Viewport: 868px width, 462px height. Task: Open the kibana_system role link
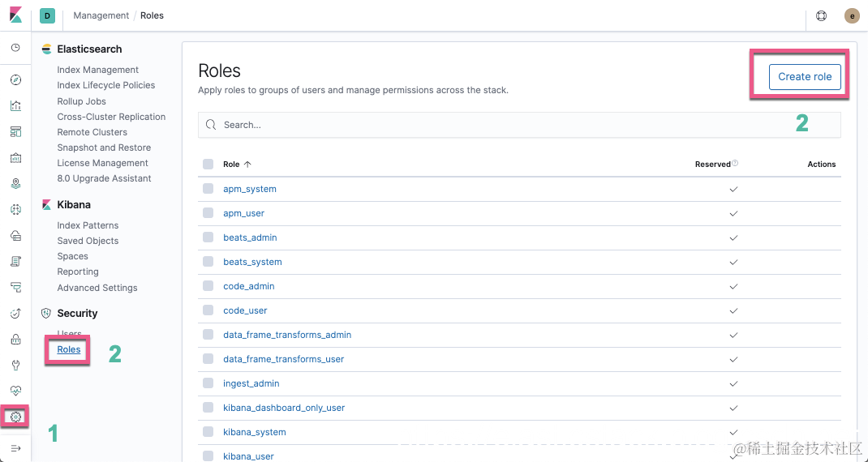click(x=254, y=432)
